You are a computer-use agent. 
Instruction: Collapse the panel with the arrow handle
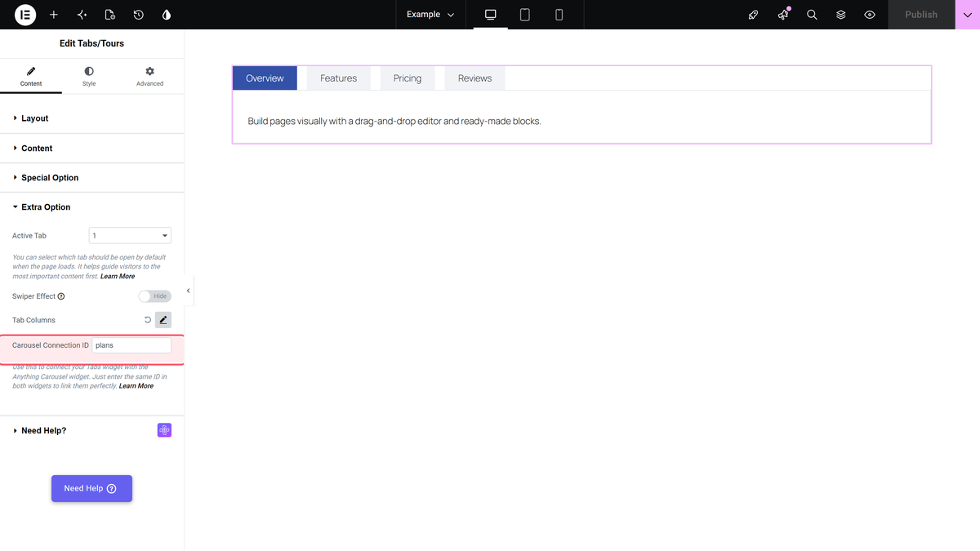click(189, 291)
